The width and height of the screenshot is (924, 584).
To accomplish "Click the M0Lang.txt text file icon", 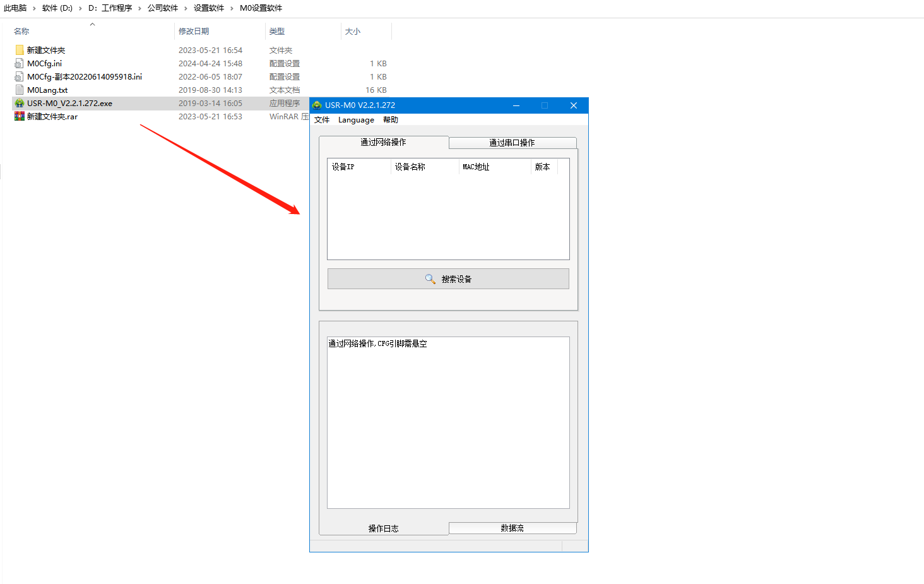I will (x=20, y=90).
